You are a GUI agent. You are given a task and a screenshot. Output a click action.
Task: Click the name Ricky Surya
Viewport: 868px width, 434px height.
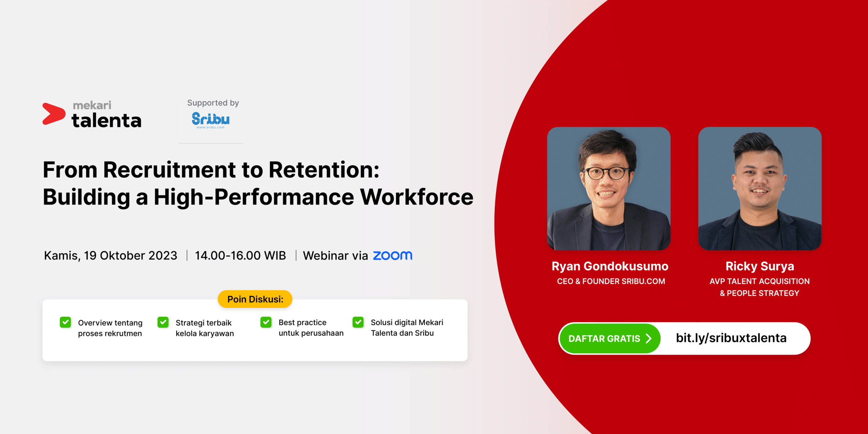tap(760, 267)
